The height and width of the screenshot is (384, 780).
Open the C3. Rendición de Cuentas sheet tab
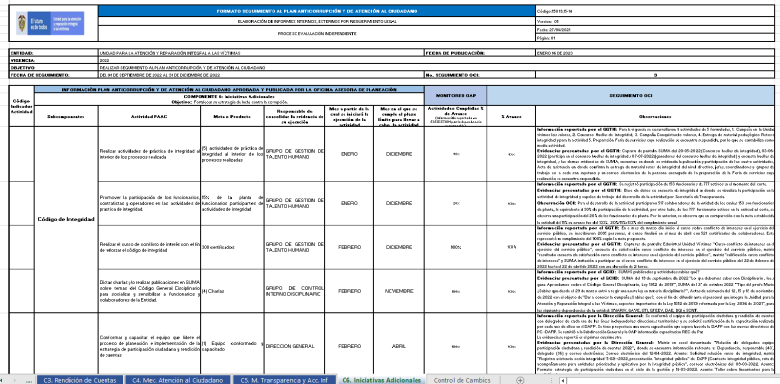80,380
